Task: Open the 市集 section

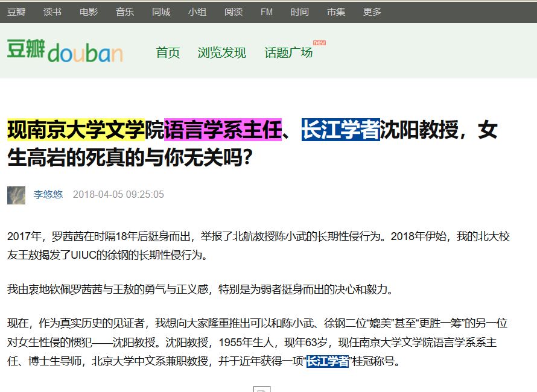Action: coord(336,11)
